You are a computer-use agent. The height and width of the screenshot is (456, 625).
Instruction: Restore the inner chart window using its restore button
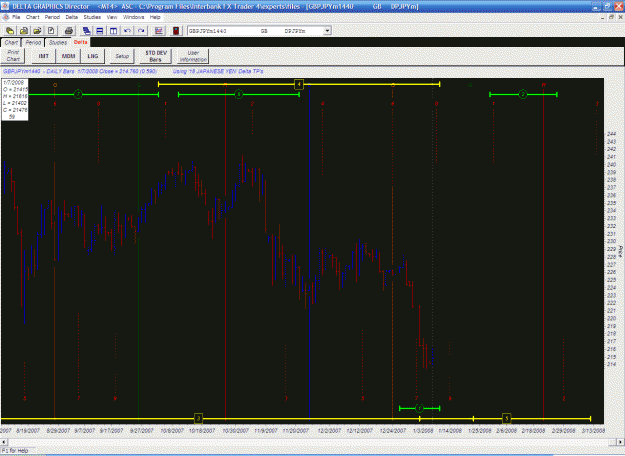(611, 17)
